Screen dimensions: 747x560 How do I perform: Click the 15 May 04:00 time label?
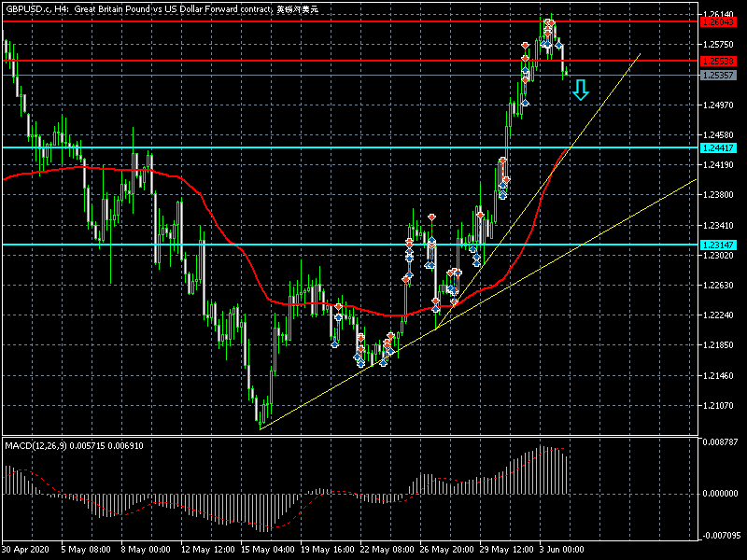tap(267, 550)
